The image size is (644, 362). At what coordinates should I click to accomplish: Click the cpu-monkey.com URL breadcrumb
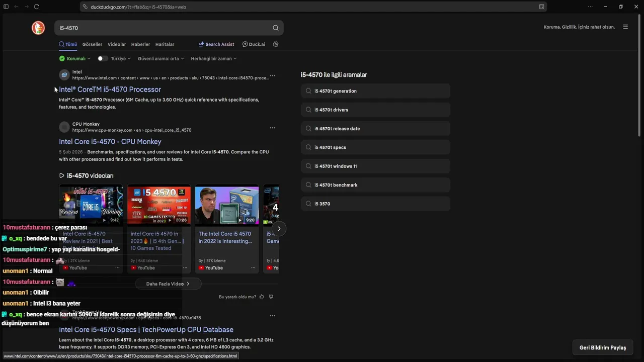coord(132,130)
